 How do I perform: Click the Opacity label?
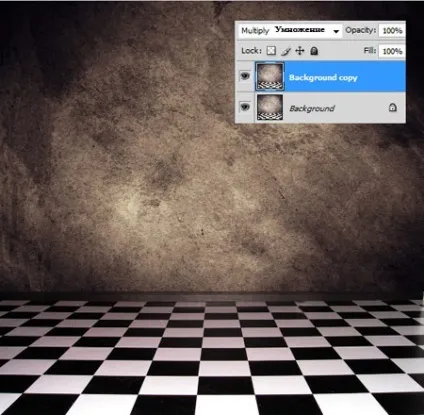point(360,30)
